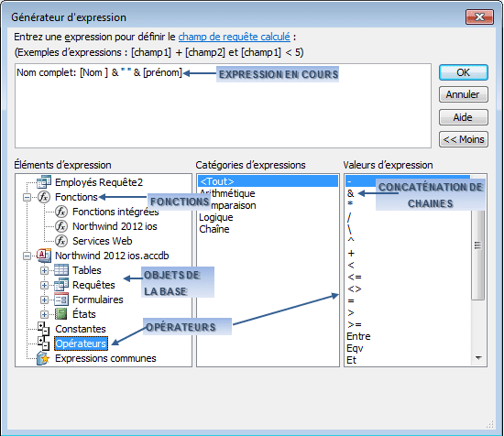Select Northwind 2012 ios.accdb label
Screen dimensions: 504x436
(112, 256)
